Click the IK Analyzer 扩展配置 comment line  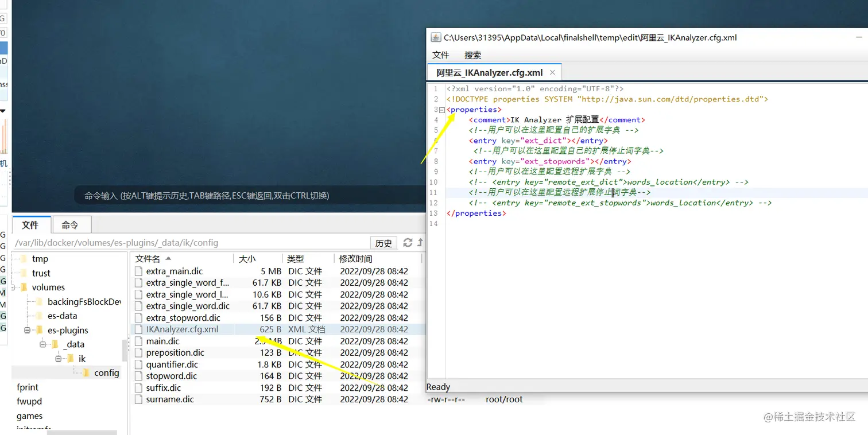click(557, 120)
